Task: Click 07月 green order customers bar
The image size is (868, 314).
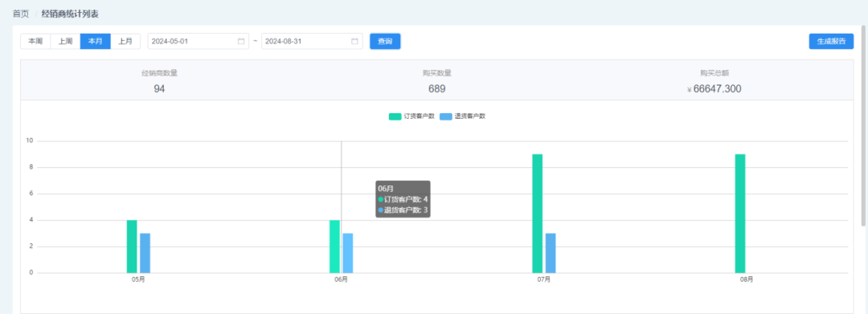Action: (537, 214)
